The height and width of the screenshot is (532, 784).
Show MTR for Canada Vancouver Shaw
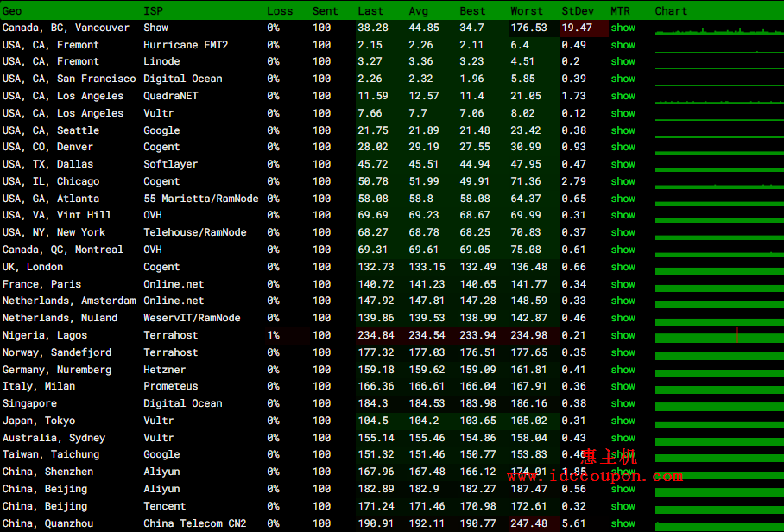(x=623, y=28)
